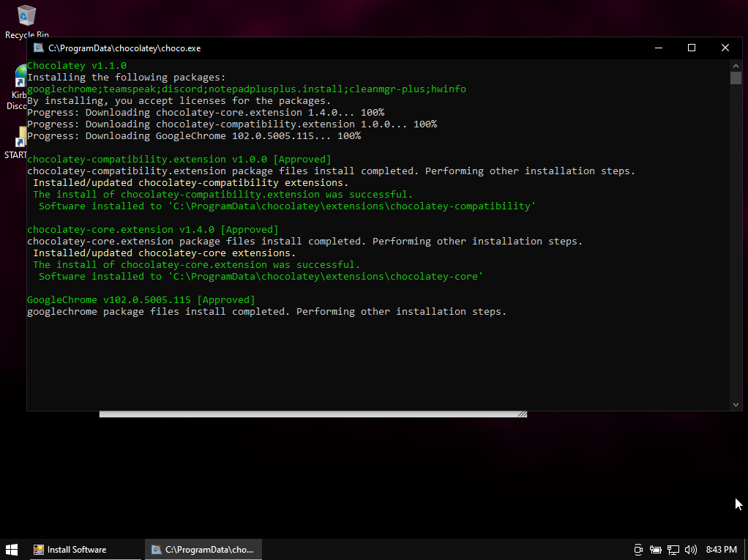
Task: Click 'Installing the following packages:' line
Action: tap(127, 78)
